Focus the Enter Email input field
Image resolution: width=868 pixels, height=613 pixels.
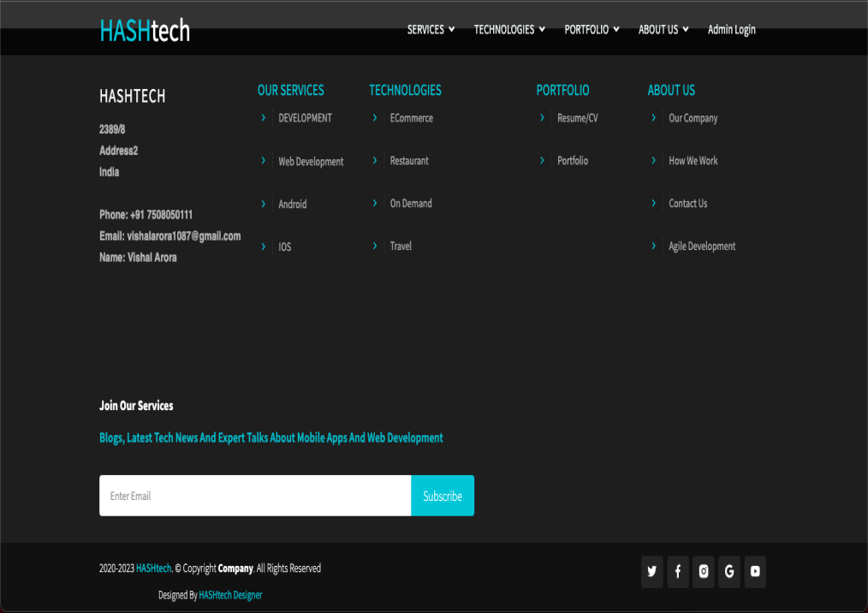click(255, 496)
